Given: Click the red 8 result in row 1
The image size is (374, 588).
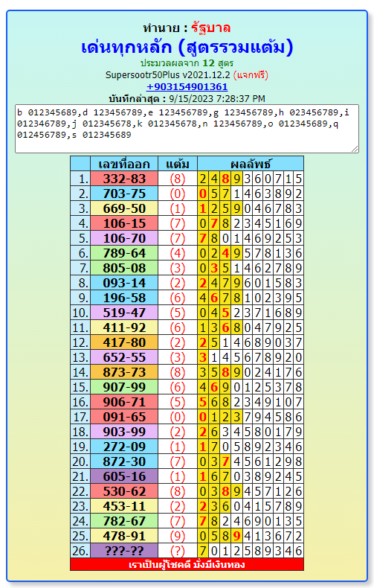Looking at the screenshot, I should (225, 179).
